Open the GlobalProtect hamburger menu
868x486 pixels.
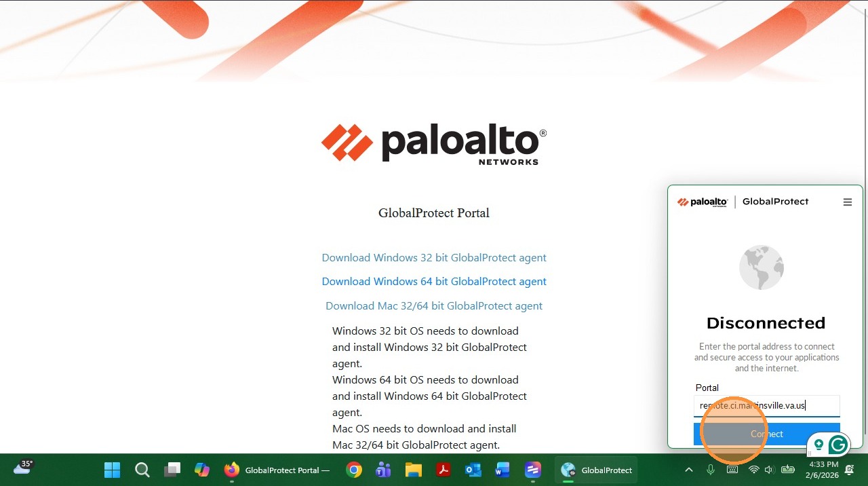(847, 202)
